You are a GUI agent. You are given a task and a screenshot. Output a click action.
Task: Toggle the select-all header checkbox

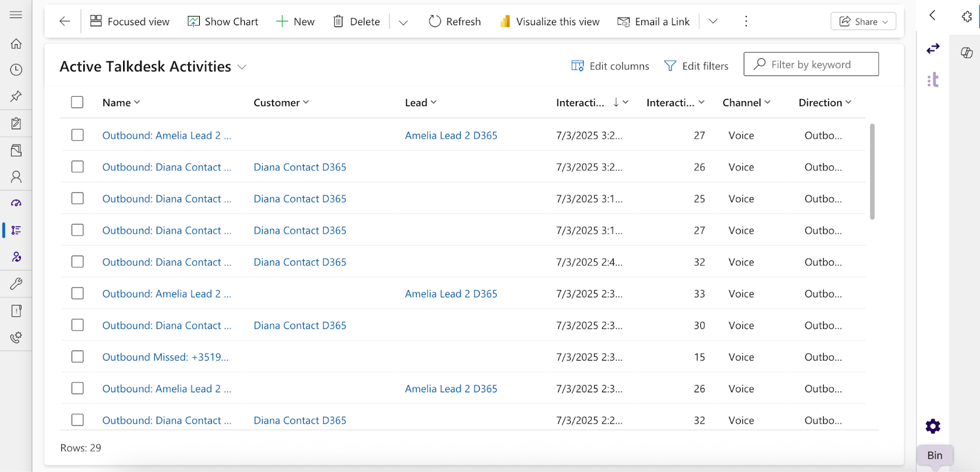tap(77, 102)
